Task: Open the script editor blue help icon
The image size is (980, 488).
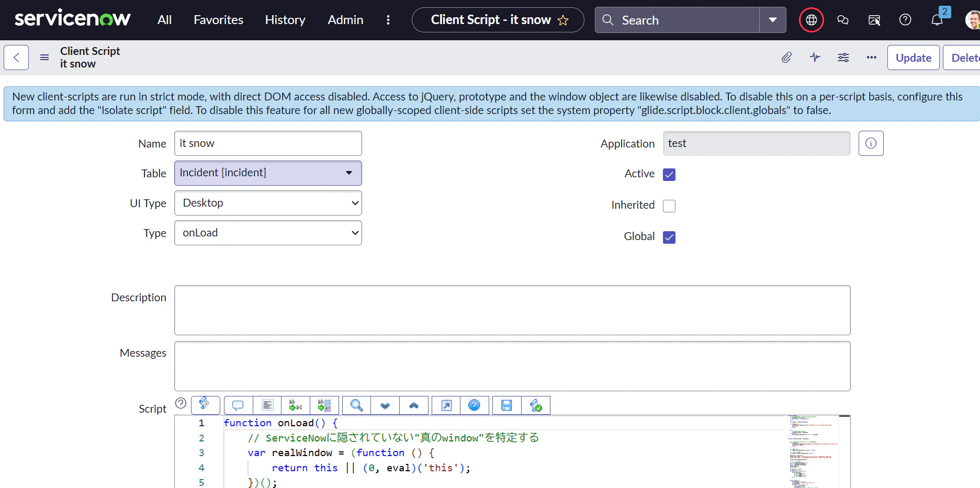Action: coord(475,405)
